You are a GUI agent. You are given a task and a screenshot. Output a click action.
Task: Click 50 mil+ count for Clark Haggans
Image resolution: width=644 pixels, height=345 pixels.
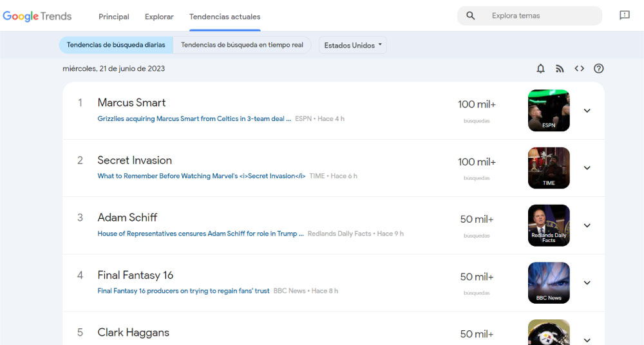click(477, 334)
